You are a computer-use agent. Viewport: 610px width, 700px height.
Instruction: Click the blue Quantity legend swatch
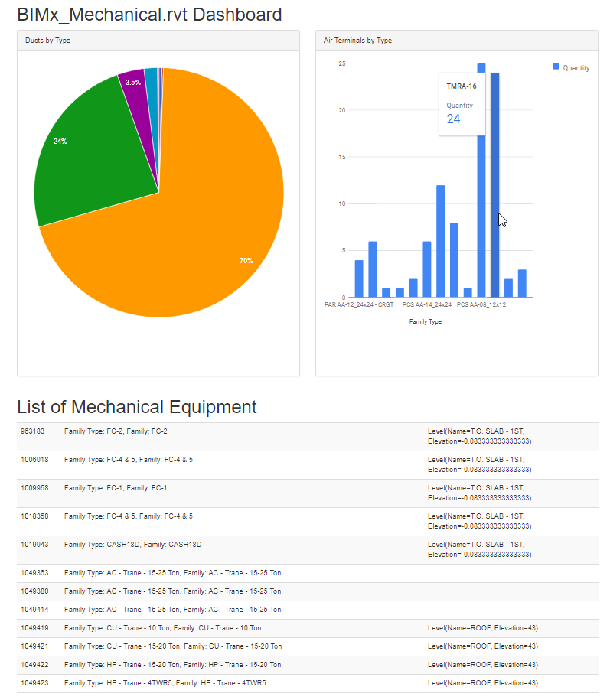click(x=556, y=67)
